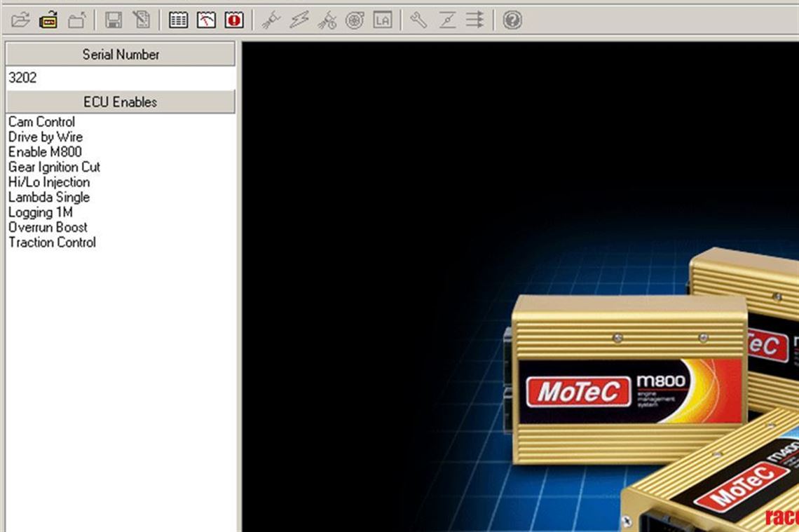Click the folder with up arrow icon

(x=77, y=20)
